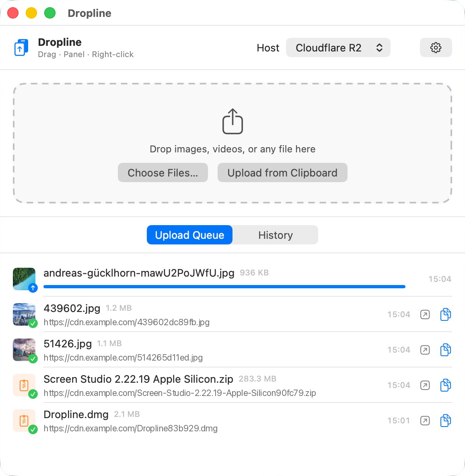Viewport: 465px width, 476px height.
Task: Open Dropline.dmg link in browser icon
Action: (425, 421)
